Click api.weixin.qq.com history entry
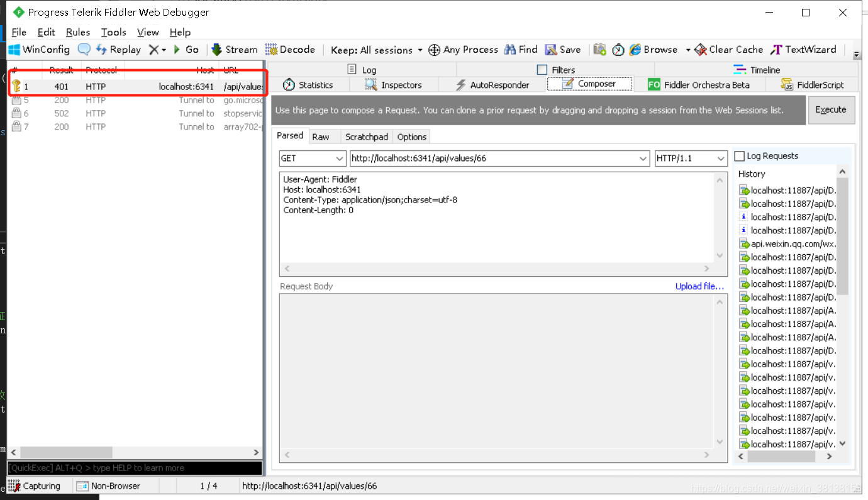Viewport: 868px width, 500px height. click(x=787, y=243)
